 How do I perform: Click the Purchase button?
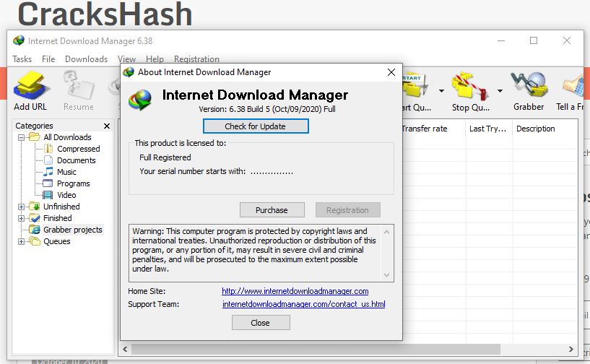pyautogui.click(x=272, y=210)
